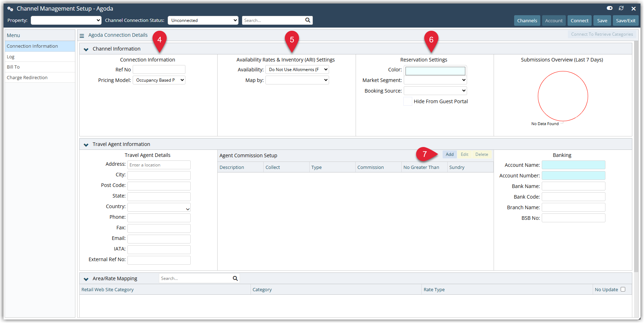Viewport: 644px width, 323px height.
Task: Click the Save button
Action: pos(602,20)
